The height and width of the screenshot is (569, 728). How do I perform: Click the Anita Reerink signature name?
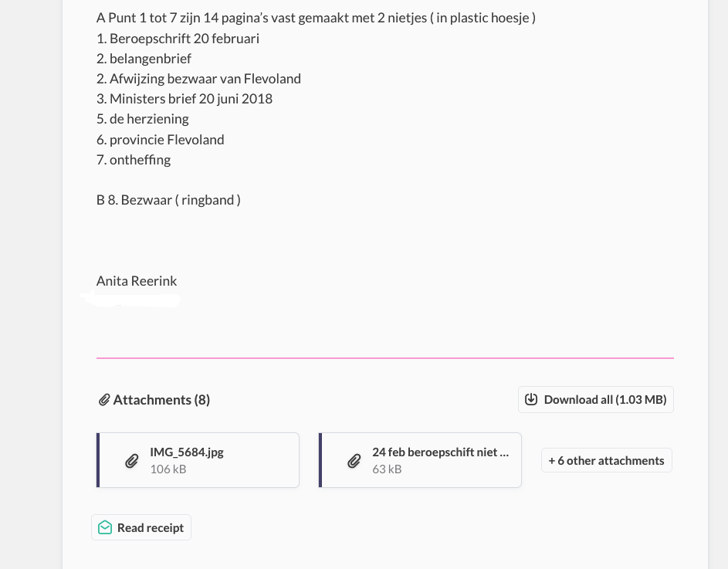coord(137,281)
